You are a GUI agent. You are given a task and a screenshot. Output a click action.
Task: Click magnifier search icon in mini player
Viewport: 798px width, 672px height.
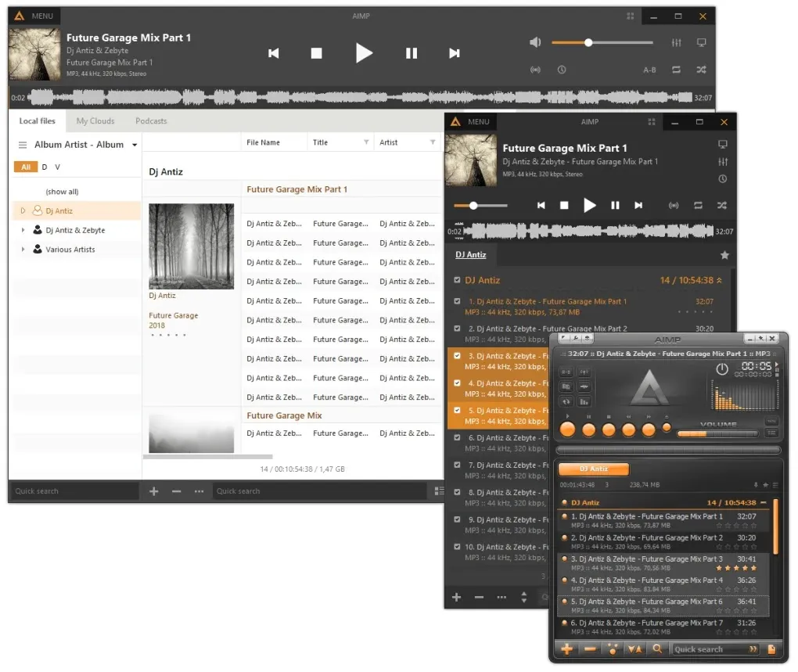[657, 649]
